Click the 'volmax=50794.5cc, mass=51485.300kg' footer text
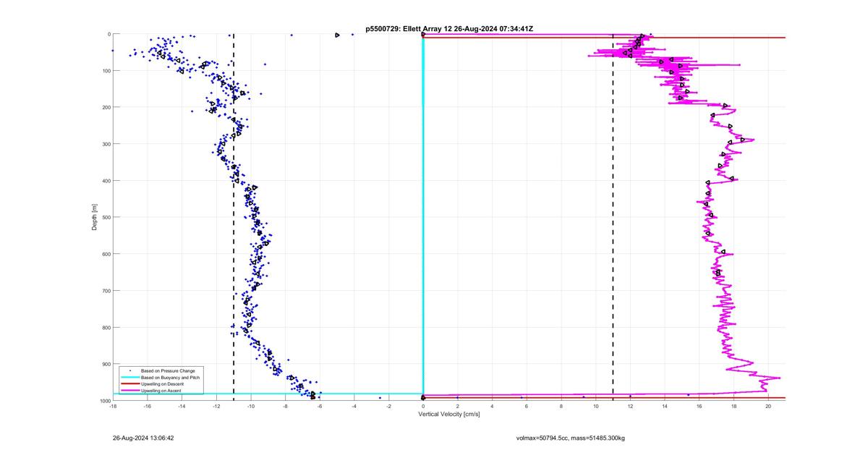The image size is (868, 450). pos(570,438)
